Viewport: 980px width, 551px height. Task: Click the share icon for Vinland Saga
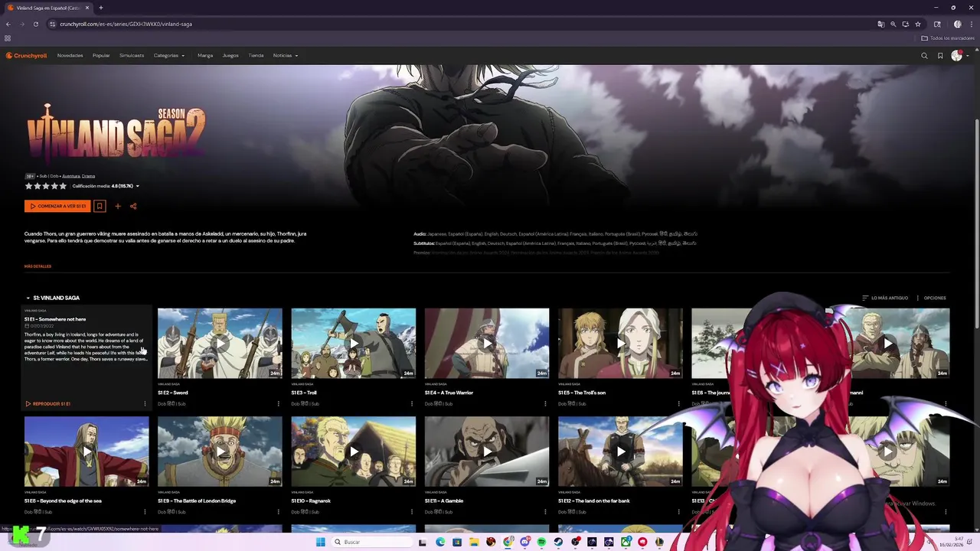(x=133, y=206)
